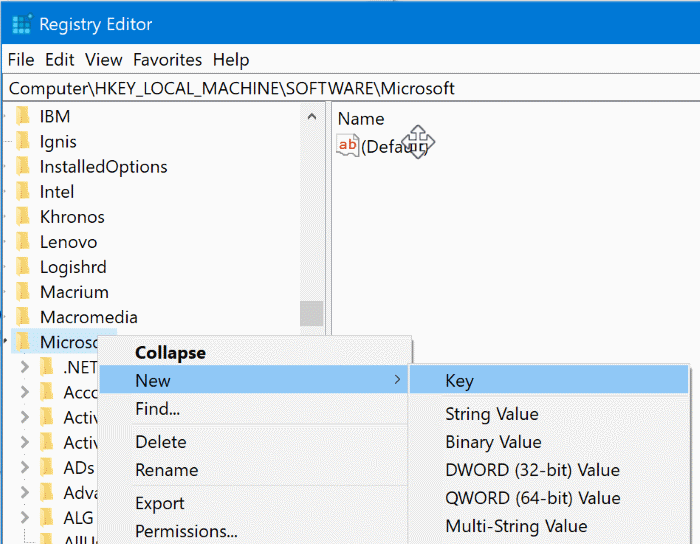Choose Export in the context menu
700x544 pixels.
(x=254, y=503)
